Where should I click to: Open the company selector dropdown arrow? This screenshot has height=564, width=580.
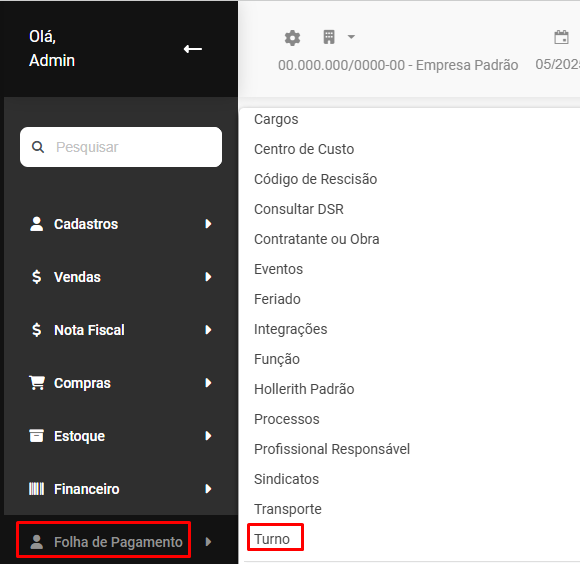click(351, 37)
